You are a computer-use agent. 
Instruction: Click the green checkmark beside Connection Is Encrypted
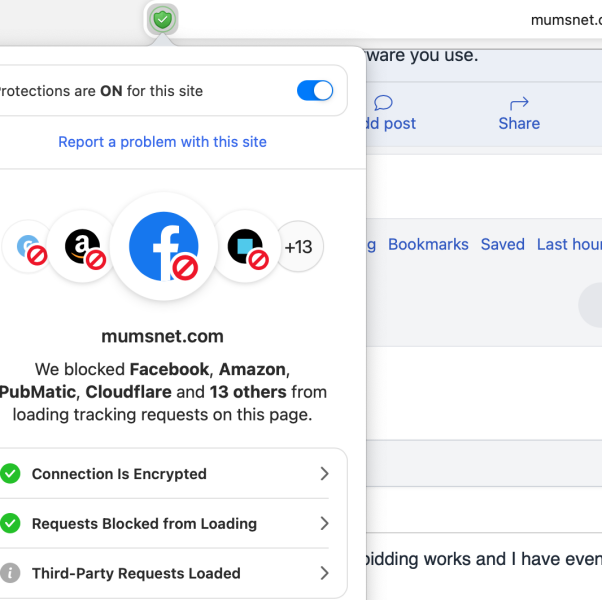pos(10,474)
